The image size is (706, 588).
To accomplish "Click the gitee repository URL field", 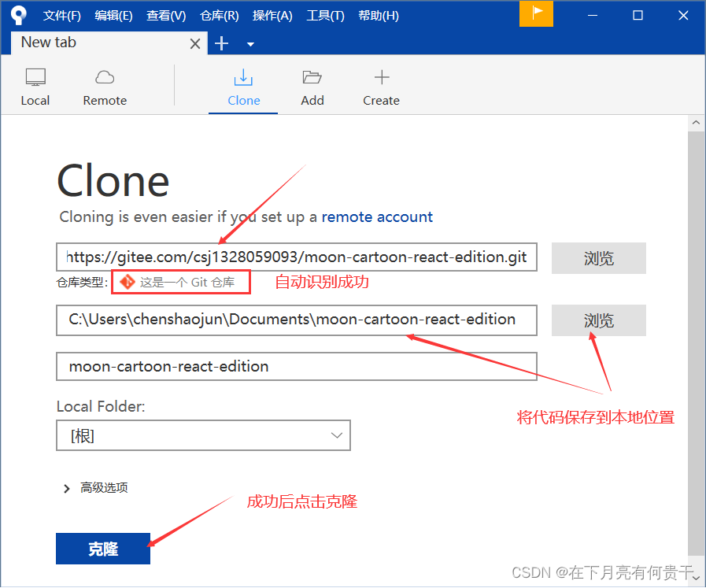I will point(296,257).
